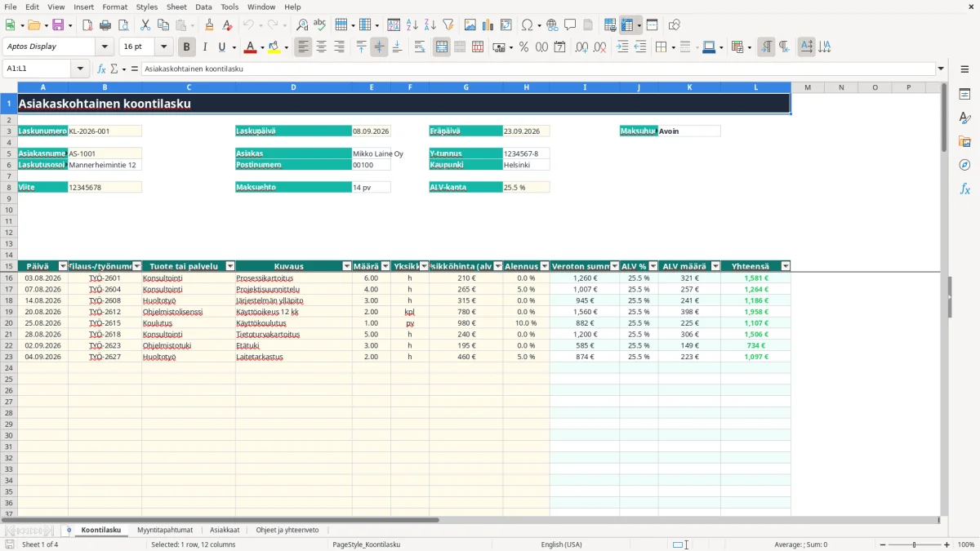Open sidebar Gallery icon
The image size is (980, 551).
(x=964, y=141)
